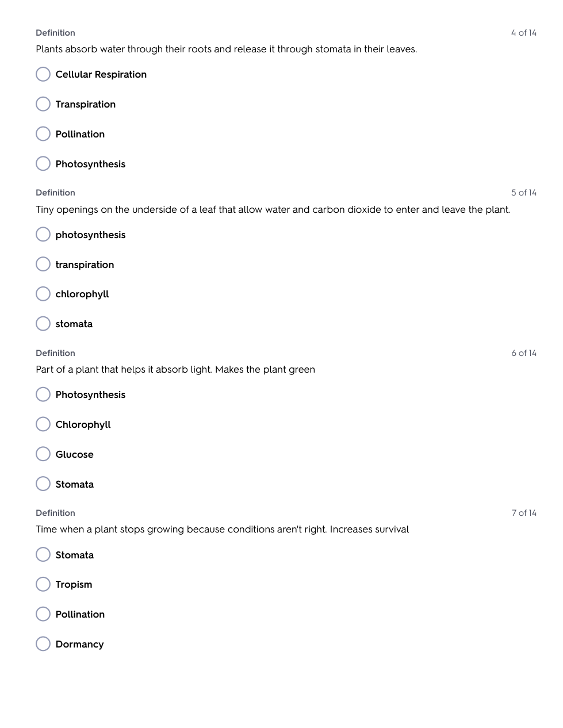
Task: Choose Stomata for question 7
Action: coord(43,555)
